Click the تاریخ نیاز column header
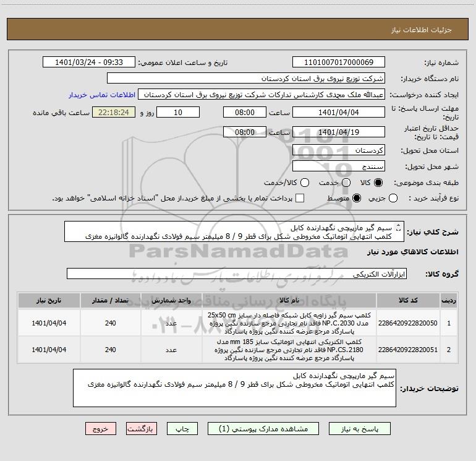Viewport: 476px width, 461px height. (49, 300)
